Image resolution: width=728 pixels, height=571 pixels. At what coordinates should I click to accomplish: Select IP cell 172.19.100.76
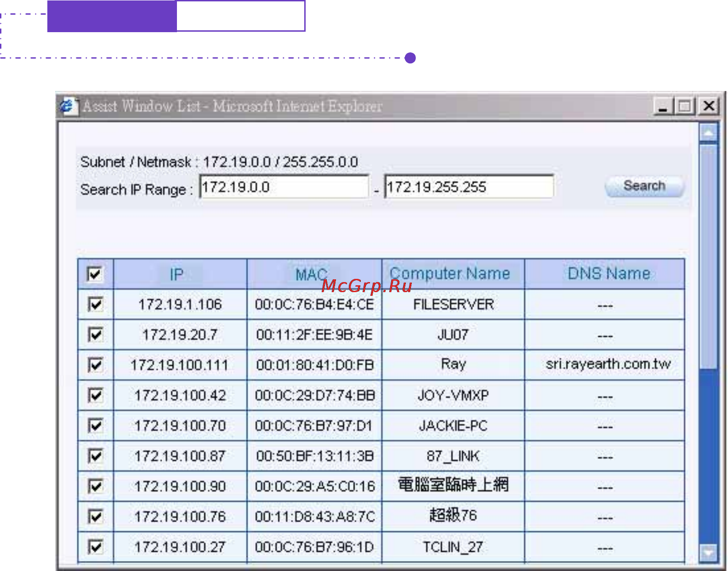[180, 517]
